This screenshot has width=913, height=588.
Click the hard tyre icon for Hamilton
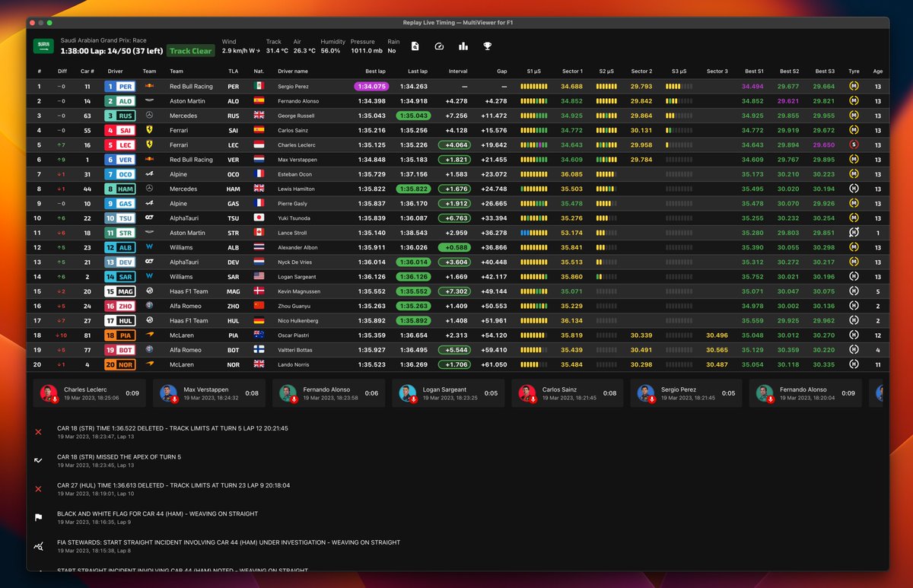pyautogui.click(x=854, y=189)
